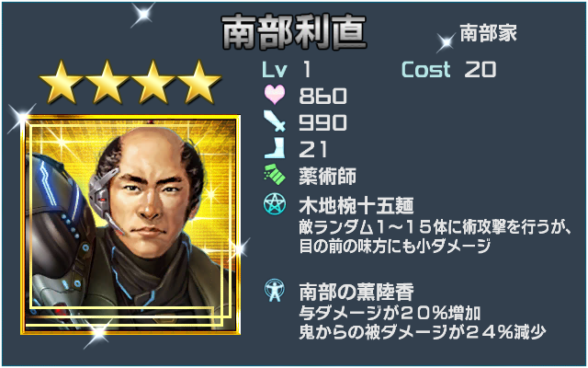
Task: Click the 薬術師 class text
Action: click(327, 176)
